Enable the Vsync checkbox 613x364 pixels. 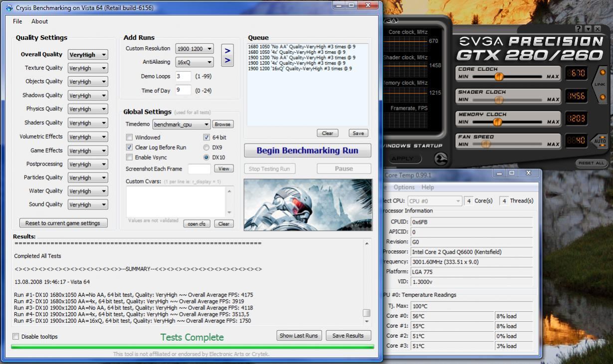tap(129, 157)
